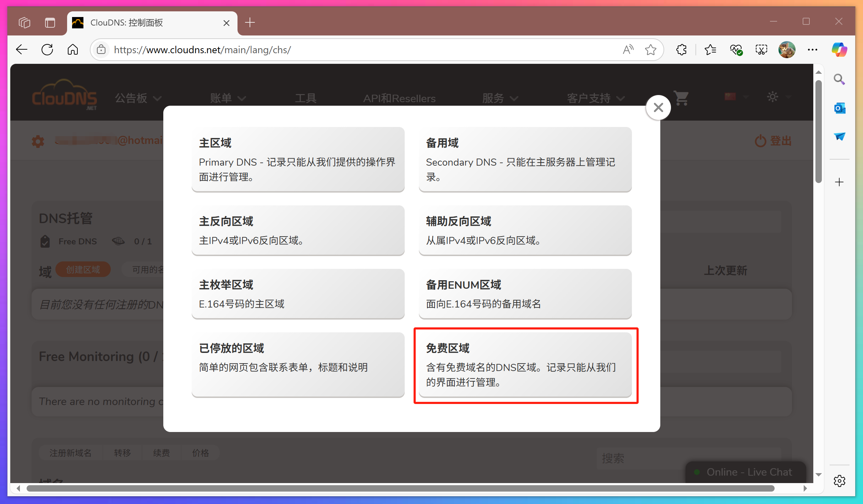Switch to the 价格 tab
The width and height of the screenshot is (863, 504).
pyautogui.click(x=200, y=453)
